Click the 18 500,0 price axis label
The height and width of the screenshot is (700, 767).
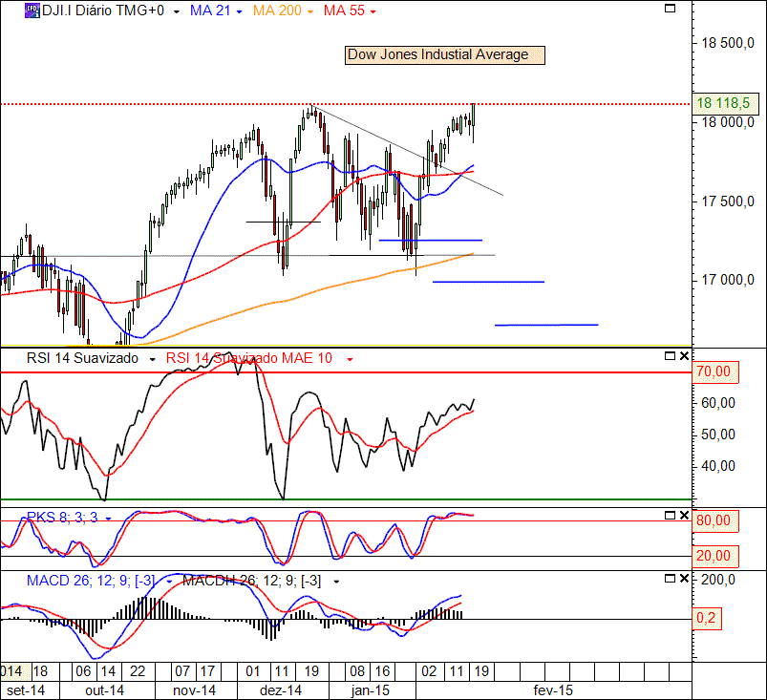(x=728, y=43)
